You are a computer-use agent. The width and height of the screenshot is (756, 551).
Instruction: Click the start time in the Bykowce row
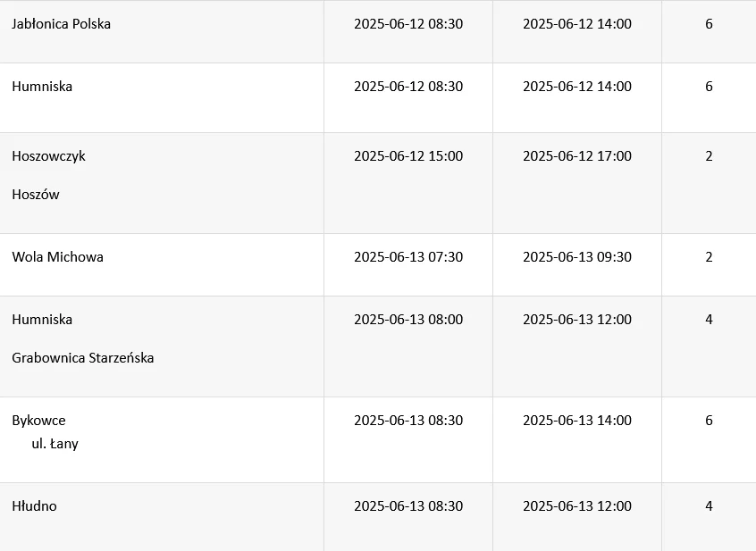pyautogui.click(x=408, y=421)
